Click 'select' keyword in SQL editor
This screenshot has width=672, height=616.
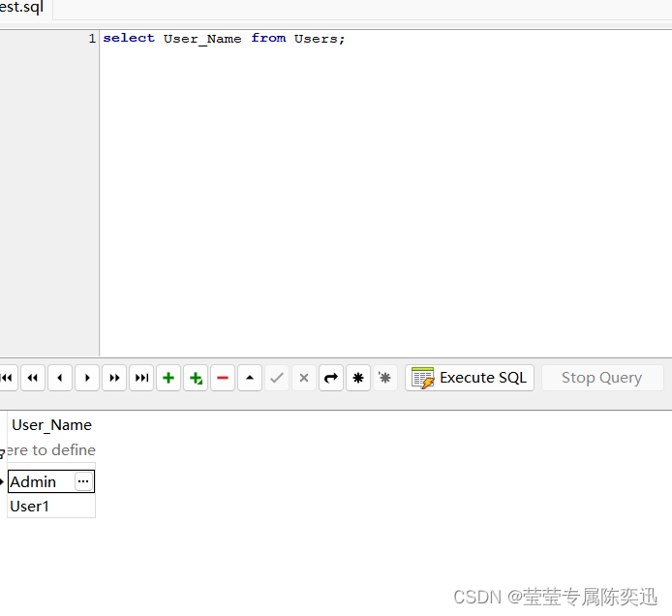tap(129, 38)
